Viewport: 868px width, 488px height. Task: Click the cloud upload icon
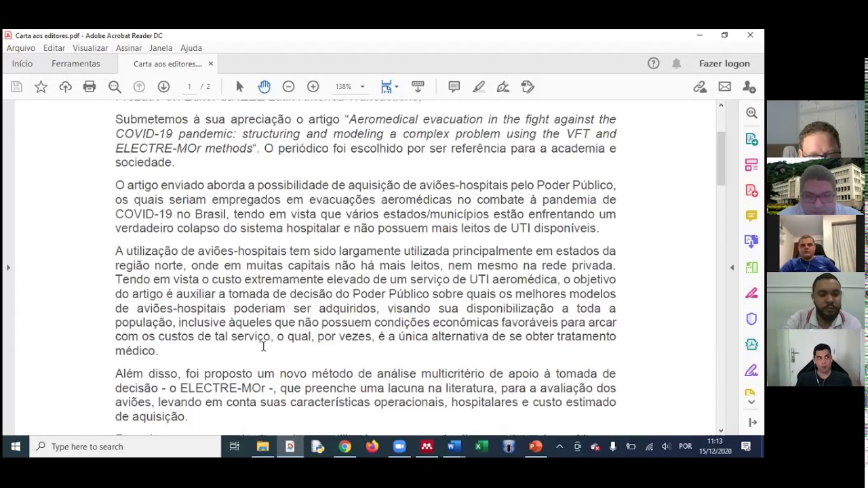[x=65, y=87]
